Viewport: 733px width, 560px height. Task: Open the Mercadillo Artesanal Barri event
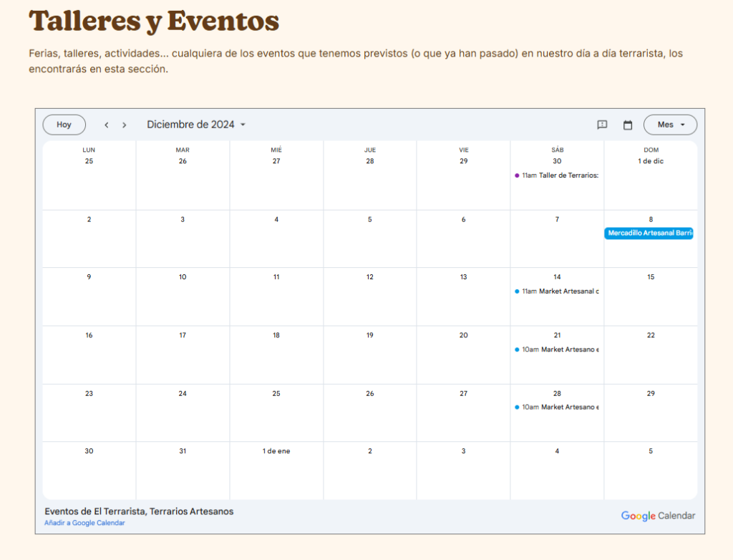pyautogui.click(x=649, y=233)
